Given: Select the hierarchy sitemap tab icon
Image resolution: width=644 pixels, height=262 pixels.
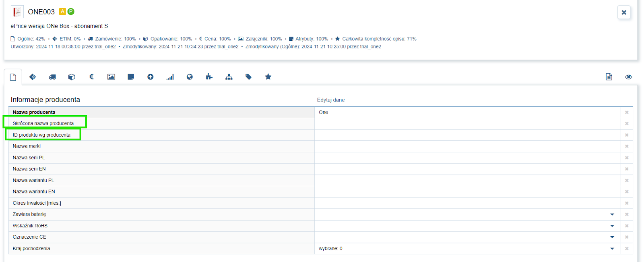Looking at the screenshot, I should (x=229, y=77).
